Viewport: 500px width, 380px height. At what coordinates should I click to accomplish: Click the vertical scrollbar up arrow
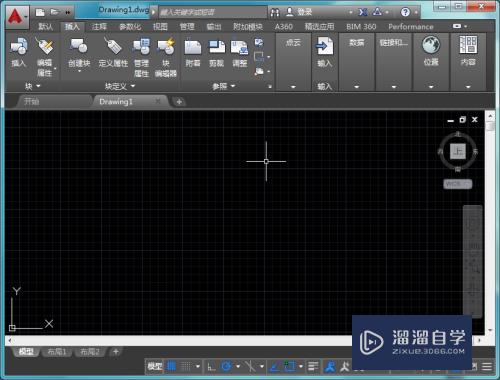click(x=490, y=116)
